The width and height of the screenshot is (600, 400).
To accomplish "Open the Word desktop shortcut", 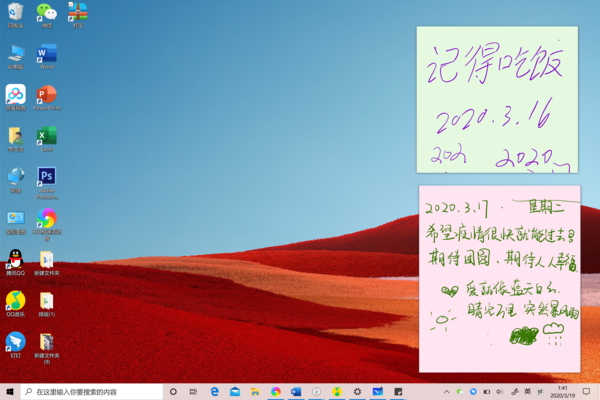I will tap(47, 57).
